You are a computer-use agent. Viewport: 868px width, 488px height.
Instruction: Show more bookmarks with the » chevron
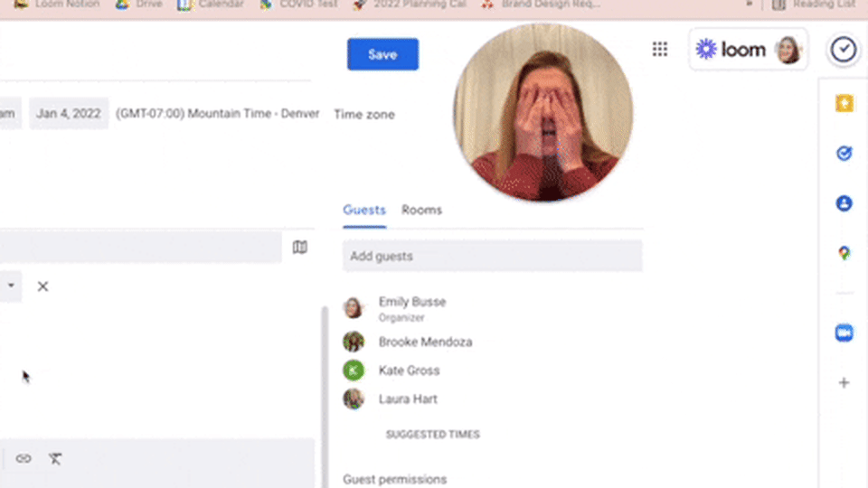point(749,4)
